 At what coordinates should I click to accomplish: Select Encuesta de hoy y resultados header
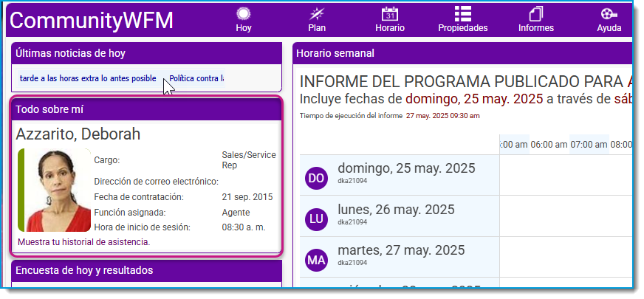(x=147, y=271)
